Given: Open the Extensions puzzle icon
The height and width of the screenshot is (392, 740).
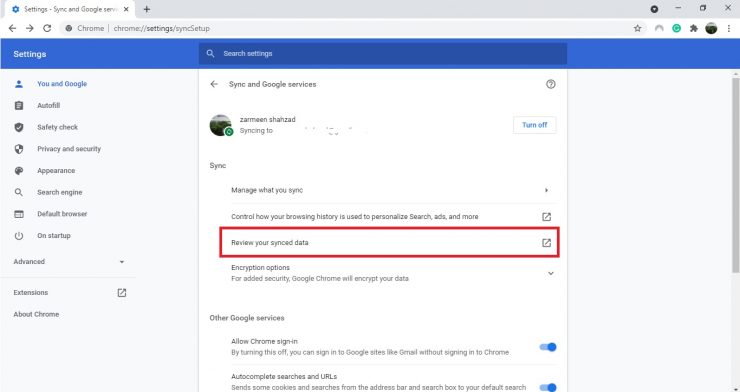Looking at the screenshot, I should pos(694,28).
